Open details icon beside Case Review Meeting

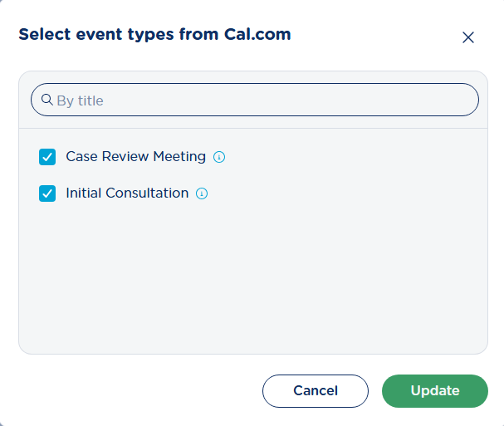(x=219, y=157)
